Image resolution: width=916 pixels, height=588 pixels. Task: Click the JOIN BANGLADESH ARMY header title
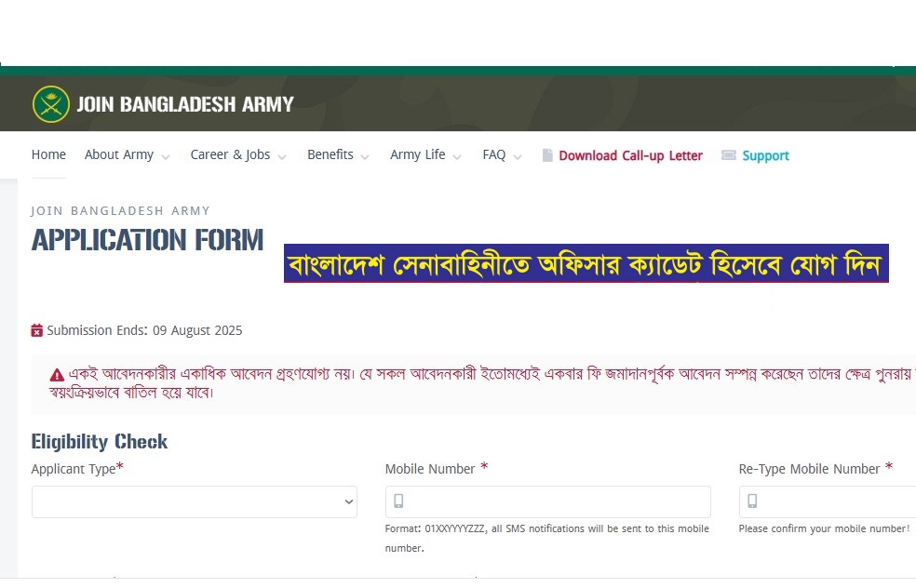185,104
